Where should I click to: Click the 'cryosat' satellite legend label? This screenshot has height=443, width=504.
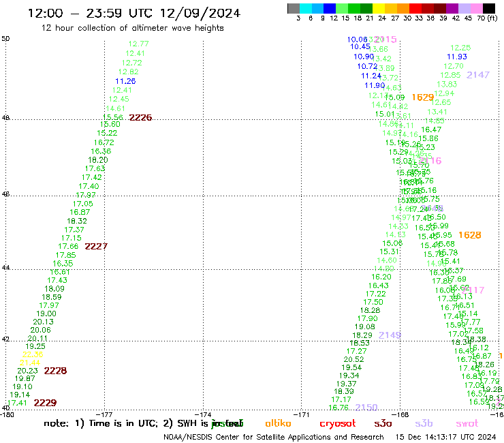[x=338, y=424]
